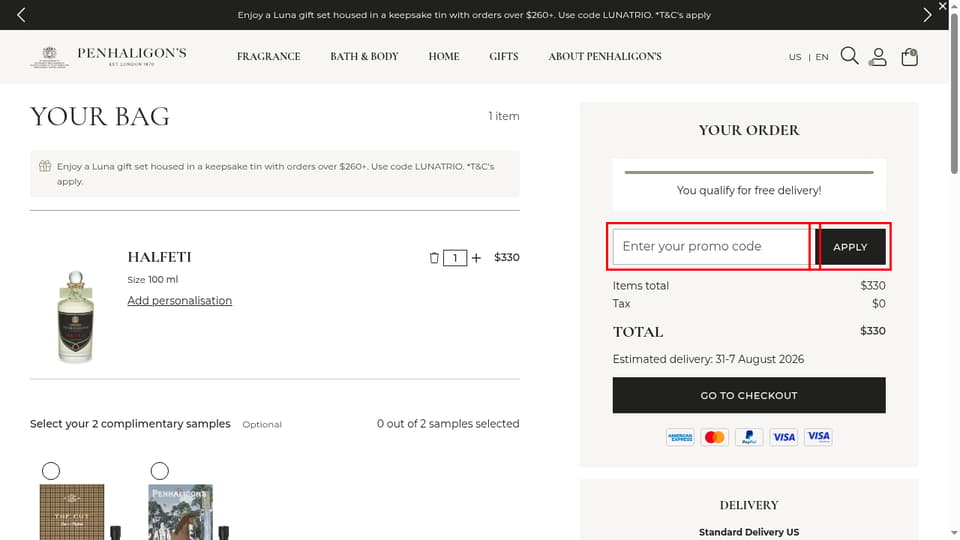The width and height of the screenshot is (960, 540).
Task: Focus the promo code input field
Action: point(711,247)
